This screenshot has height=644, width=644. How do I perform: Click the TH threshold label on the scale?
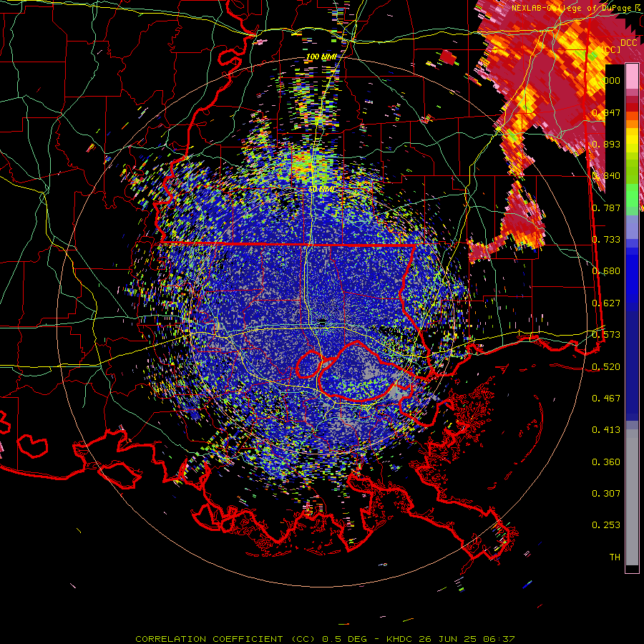(615, 557)
